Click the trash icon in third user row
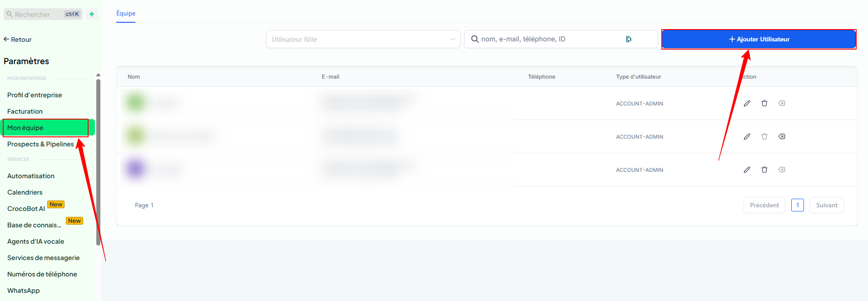 [764, 170]
